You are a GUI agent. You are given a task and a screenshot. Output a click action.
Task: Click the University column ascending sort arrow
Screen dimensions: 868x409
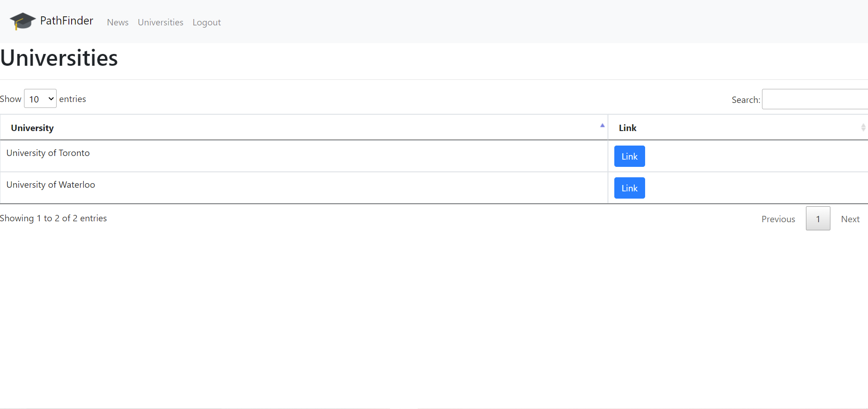coord(602,126)
